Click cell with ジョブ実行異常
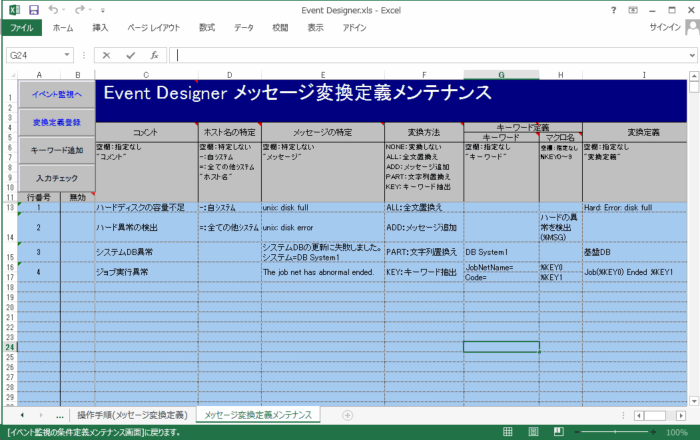 (146, 272)
